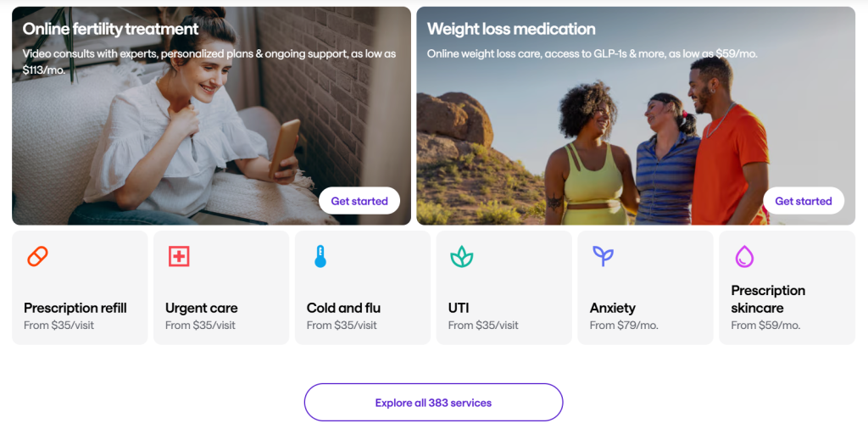Open the Cold and flu heading

(344, 308)
